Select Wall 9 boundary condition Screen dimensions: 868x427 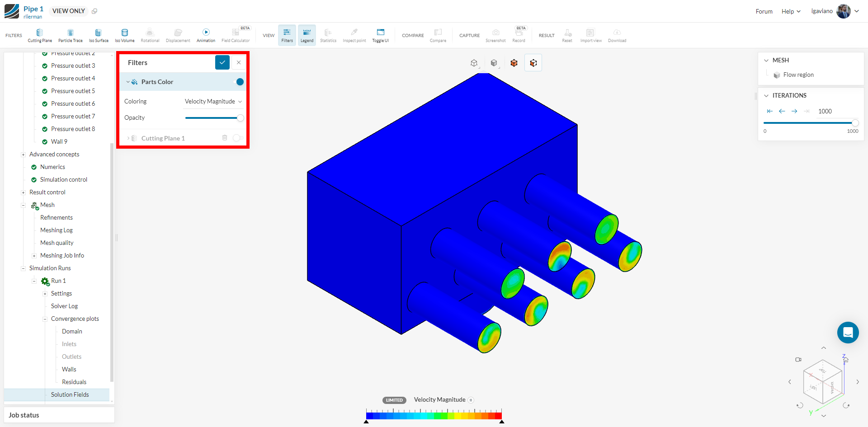pos(59,141)
